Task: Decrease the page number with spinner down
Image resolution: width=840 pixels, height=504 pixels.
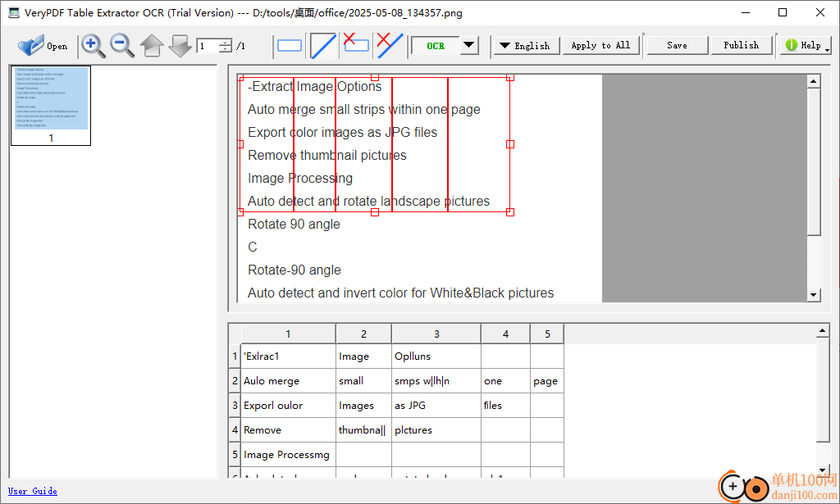Action: tap(226, 50)
